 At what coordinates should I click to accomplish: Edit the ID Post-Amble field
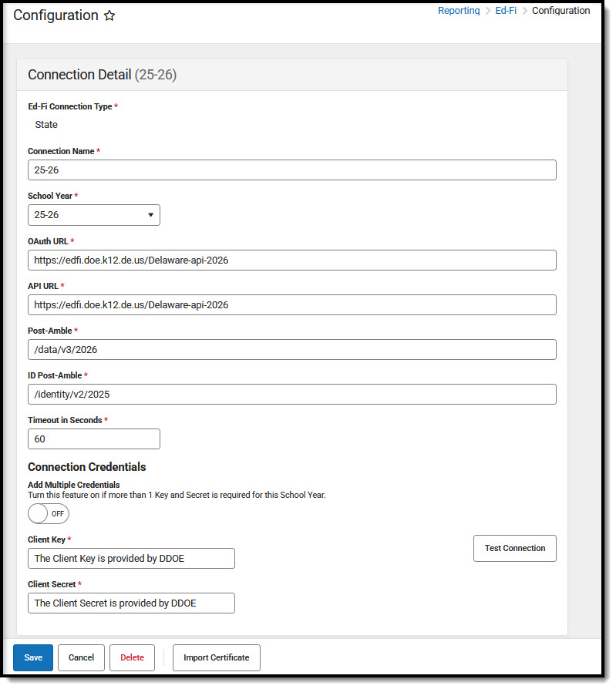point(292,394)
